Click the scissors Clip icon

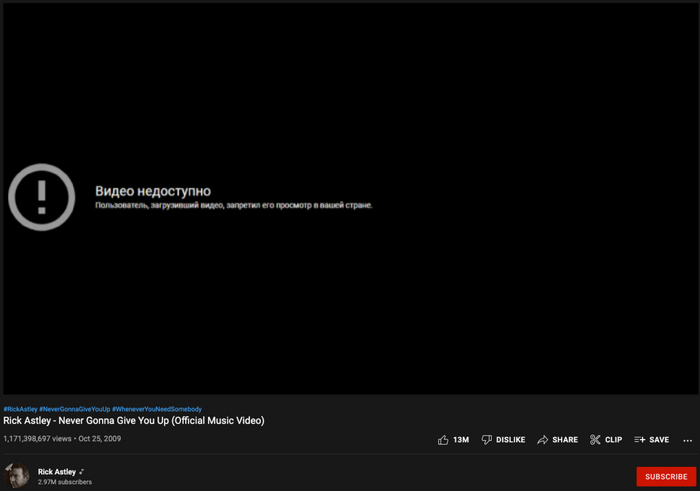595,440
